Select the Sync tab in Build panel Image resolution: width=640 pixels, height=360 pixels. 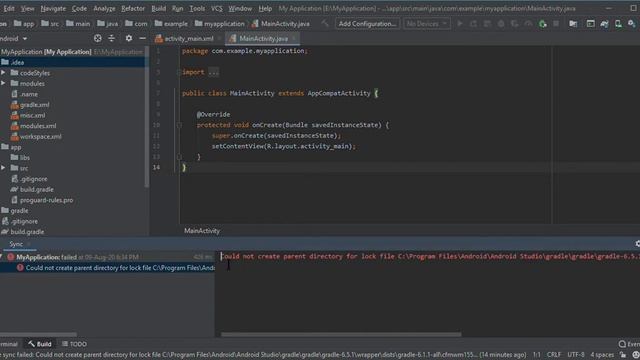tap(16, 244)
